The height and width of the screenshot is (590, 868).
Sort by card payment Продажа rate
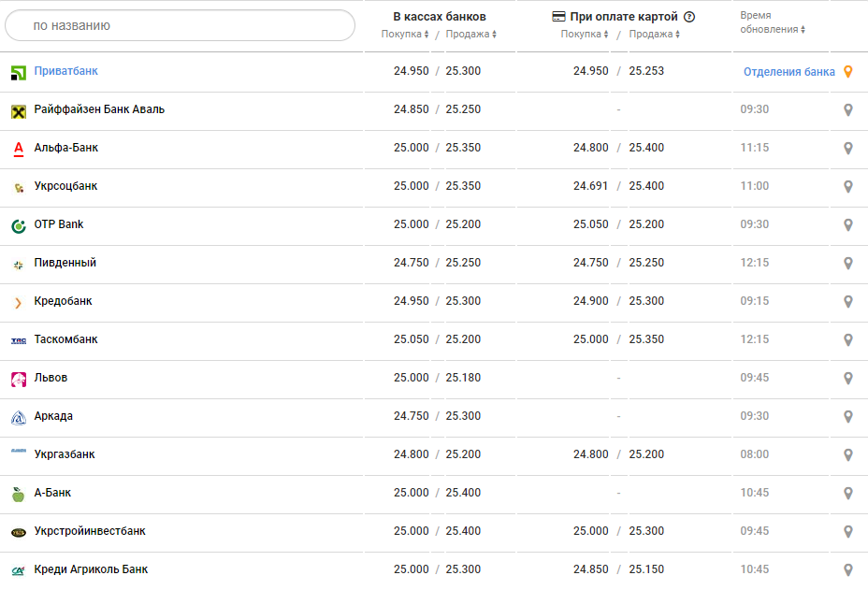(x=655, y=35)
